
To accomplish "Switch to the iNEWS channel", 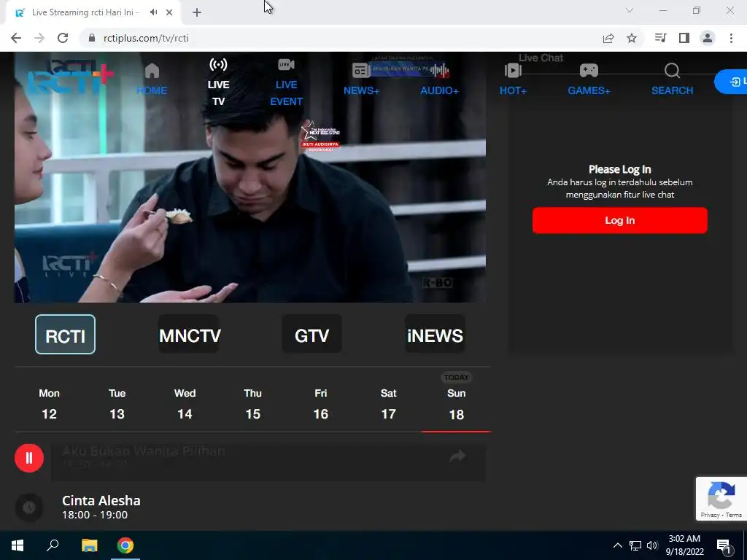I will pyautogui.click(x=435, y=334).
